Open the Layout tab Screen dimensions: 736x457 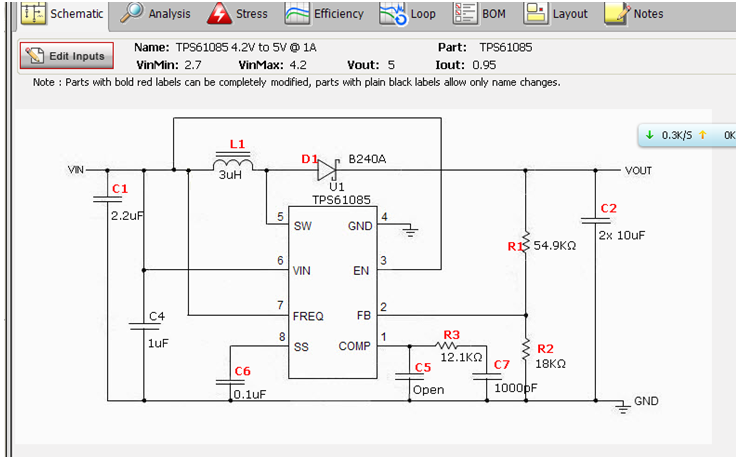pos(555,14)
